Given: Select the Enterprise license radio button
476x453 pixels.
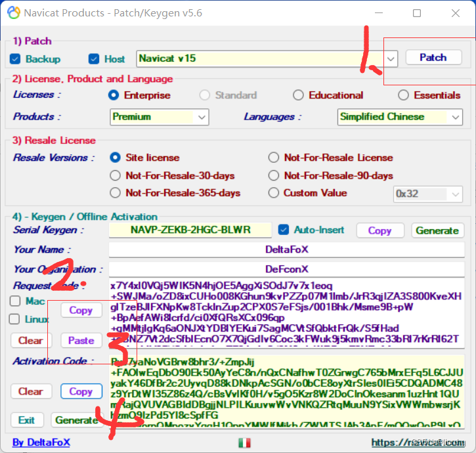Looking at the screenshot, I should [114, 95].
